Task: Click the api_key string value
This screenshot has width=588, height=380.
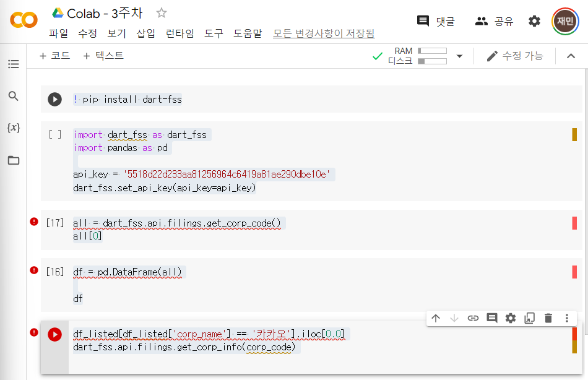Action: click(x=227, y=175)
